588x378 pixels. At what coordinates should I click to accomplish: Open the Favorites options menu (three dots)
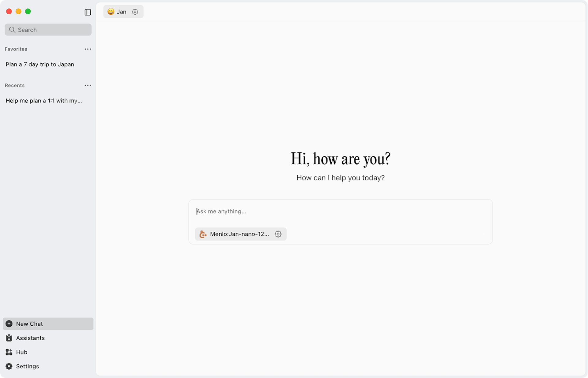click(88, 49)
